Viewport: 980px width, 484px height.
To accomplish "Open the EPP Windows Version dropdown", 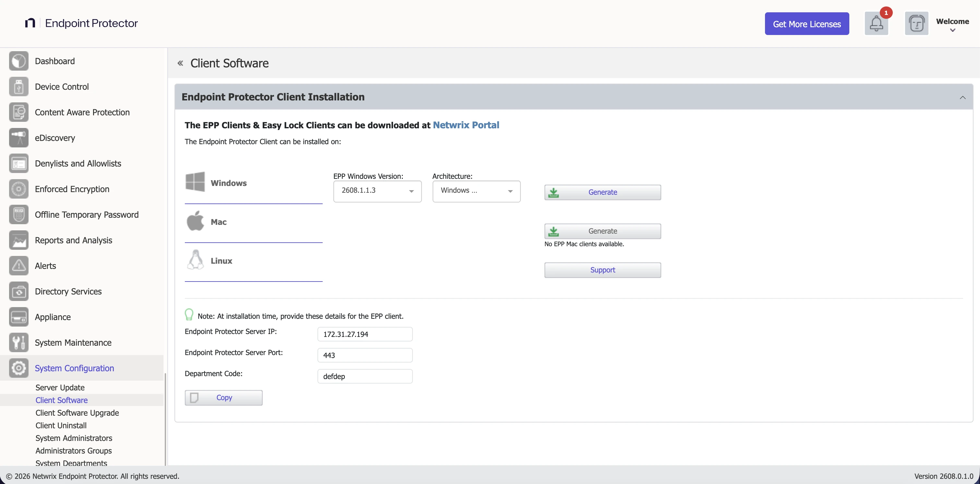I will [x=377, y=191].
